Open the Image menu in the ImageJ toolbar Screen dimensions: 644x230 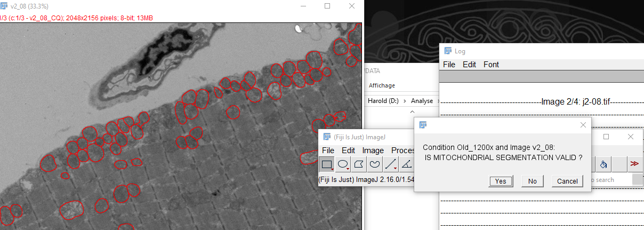373,150
